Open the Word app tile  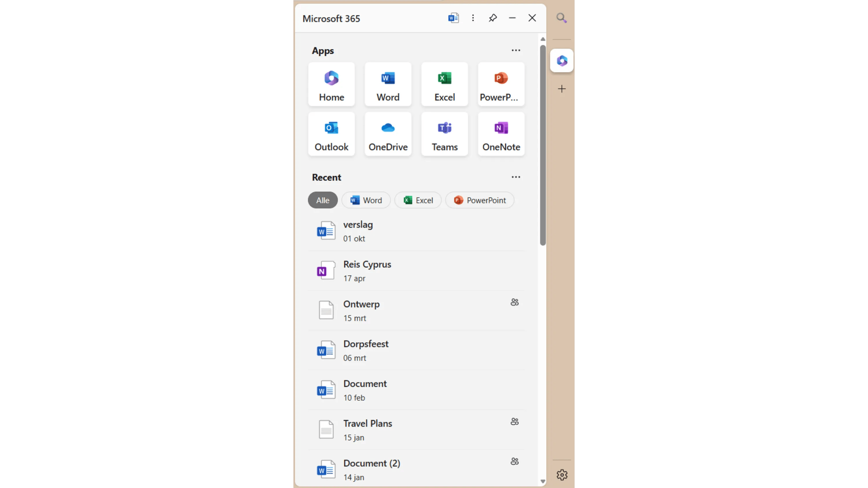388,84
